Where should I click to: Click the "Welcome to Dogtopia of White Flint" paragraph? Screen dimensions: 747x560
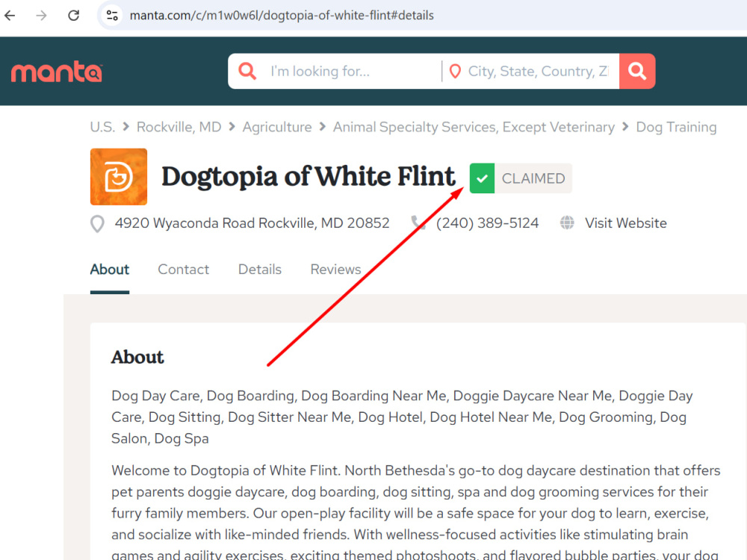(415, 513)
